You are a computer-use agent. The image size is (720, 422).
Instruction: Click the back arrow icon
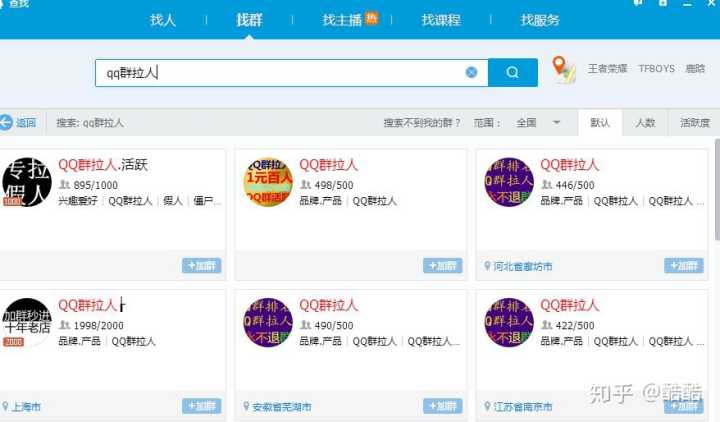6,123
